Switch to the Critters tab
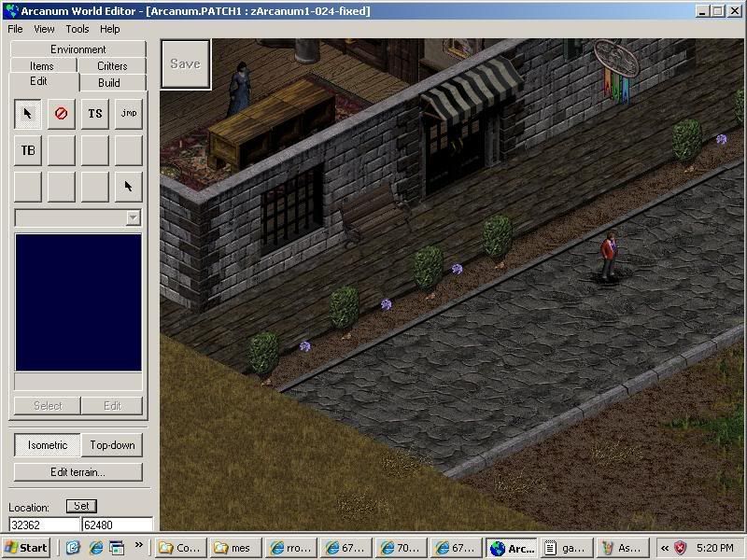Image resolution: width=747 pixels, height=560 pixels. [112, 65]
